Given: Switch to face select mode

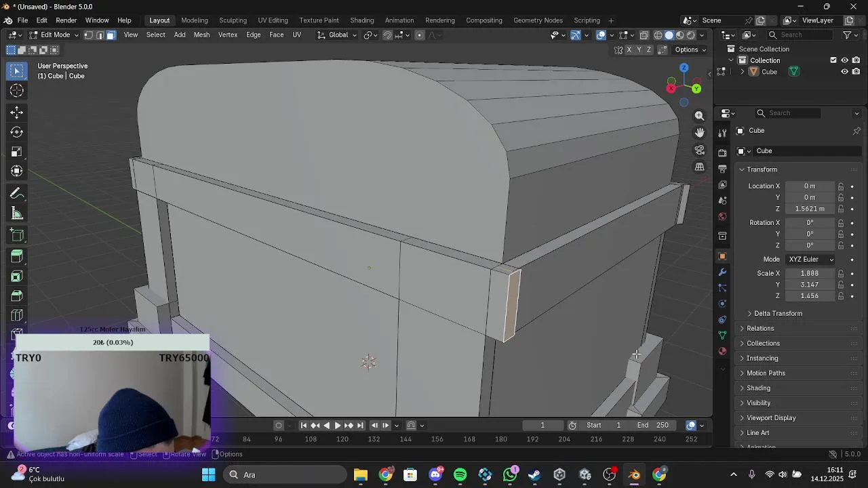Looking at the screenshot, I should [x=111, y=35].
